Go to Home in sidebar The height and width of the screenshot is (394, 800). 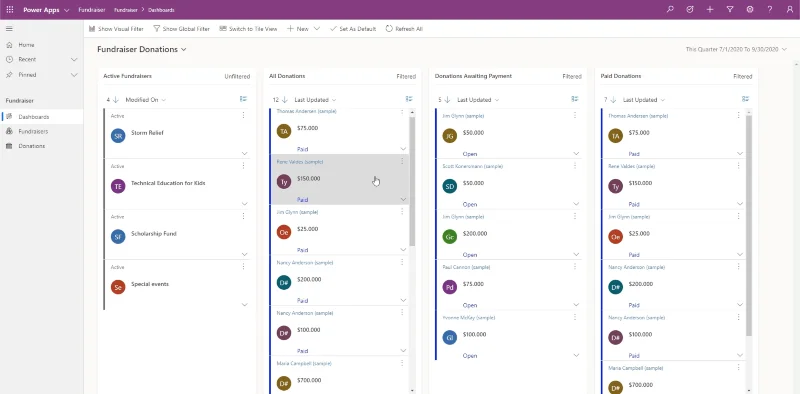[27, 45]
